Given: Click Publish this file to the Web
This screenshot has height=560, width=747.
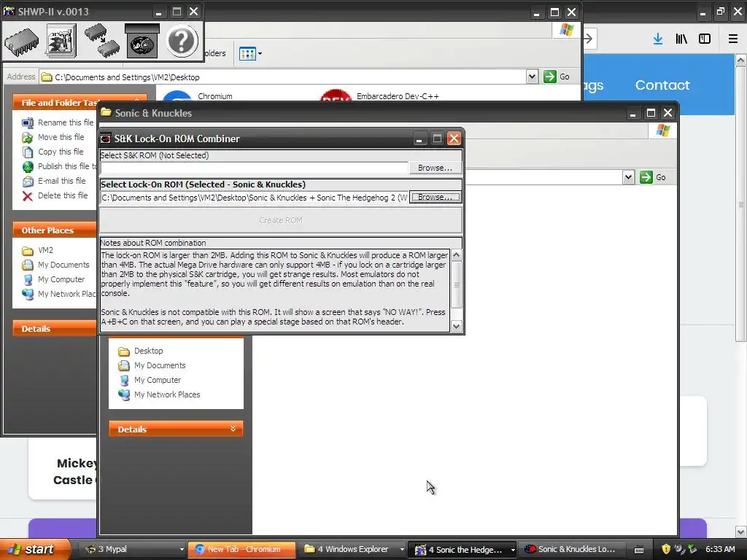Looking at the screenshot, I should (66, 166).
